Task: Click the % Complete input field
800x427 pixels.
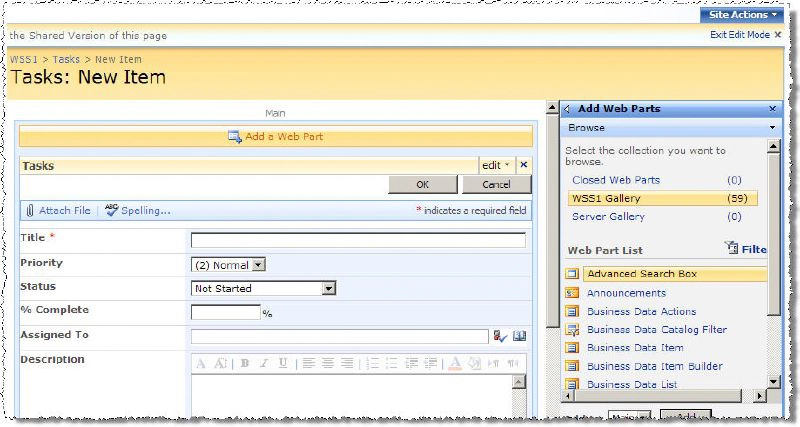Action: pos(226,312)
